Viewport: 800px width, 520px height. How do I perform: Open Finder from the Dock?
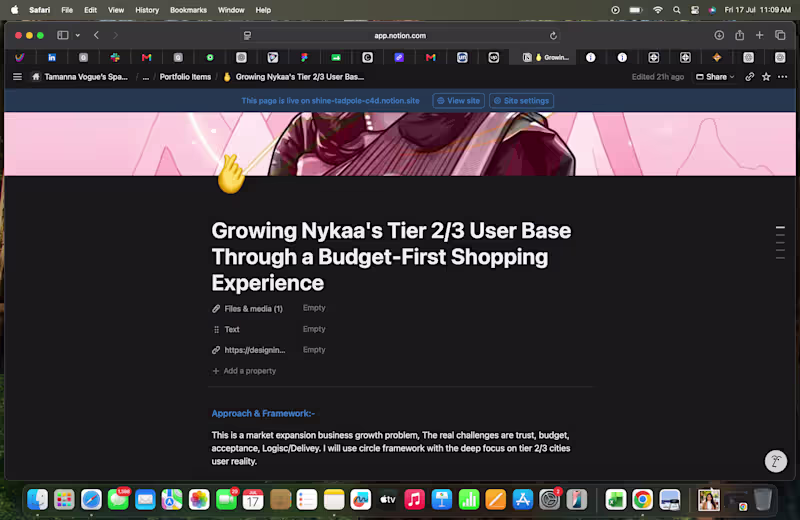[x=37, y=500]
